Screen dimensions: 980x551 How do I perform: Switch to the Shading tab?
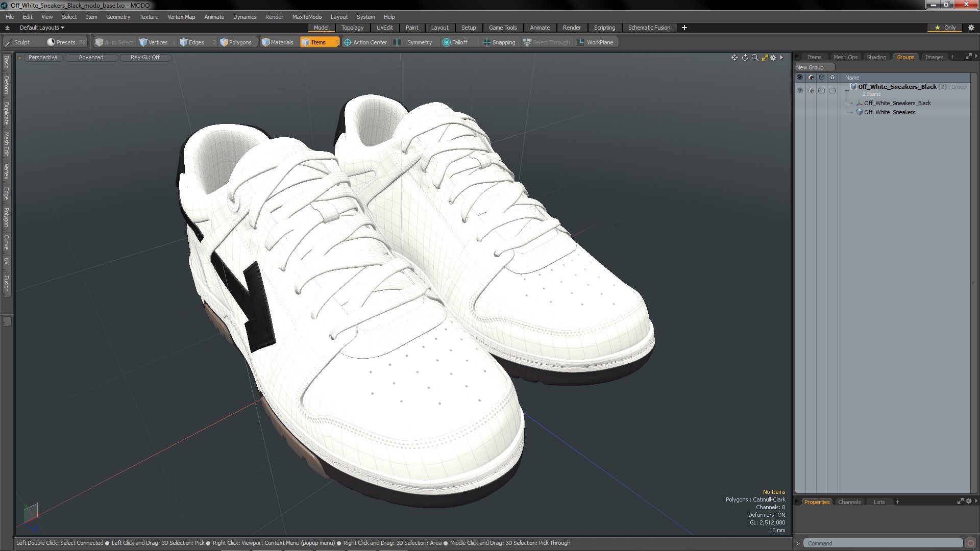(x=876, y=57)
